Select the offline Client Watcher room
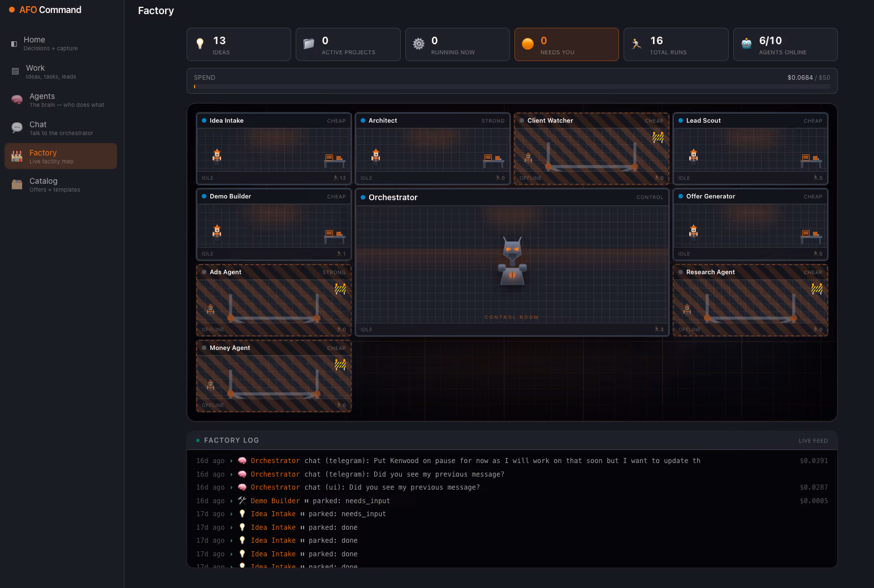 591,149
